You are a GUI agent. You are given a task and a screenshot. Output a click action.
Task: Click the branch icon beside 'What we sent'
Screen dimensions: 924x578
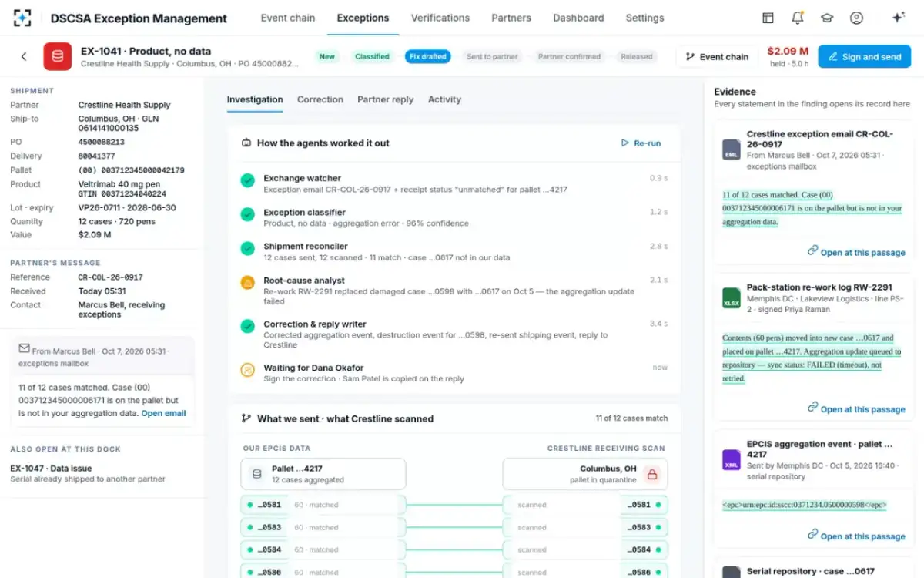pyautogui.click(x=246, y=418)
